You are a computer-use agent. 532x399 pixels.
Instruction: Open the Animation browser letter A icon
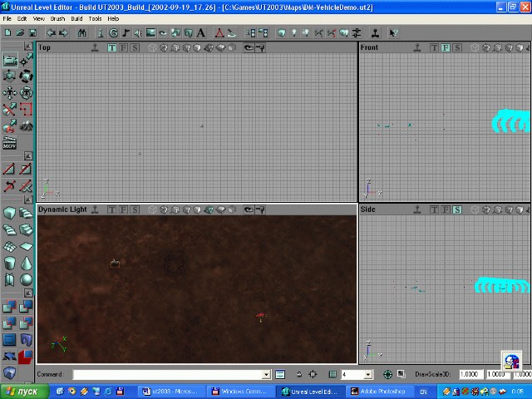click(x=201, y=33)
